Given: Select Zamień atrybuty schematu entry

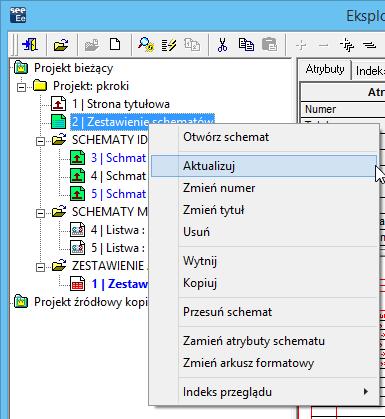Looking at the screenshot, I should (264, 341).
